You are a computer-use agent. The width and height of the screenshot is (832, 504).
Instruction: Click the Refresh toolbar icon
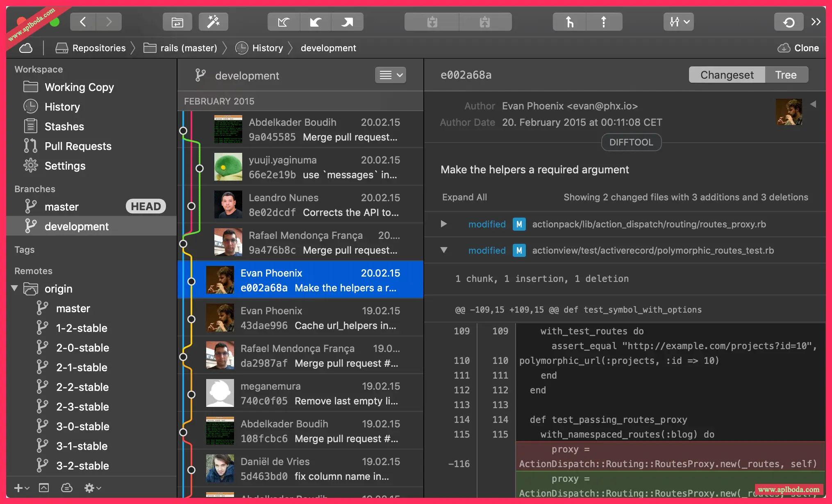click(789, 22)
